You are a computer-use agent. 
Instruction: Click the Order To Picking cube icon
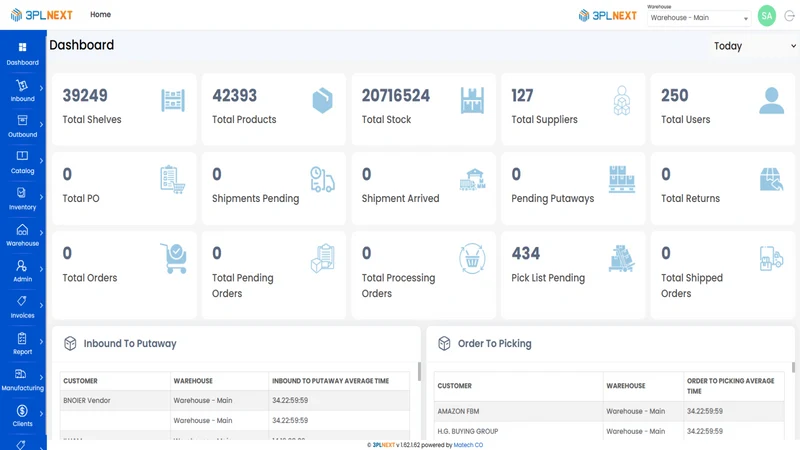coord(444,343)
